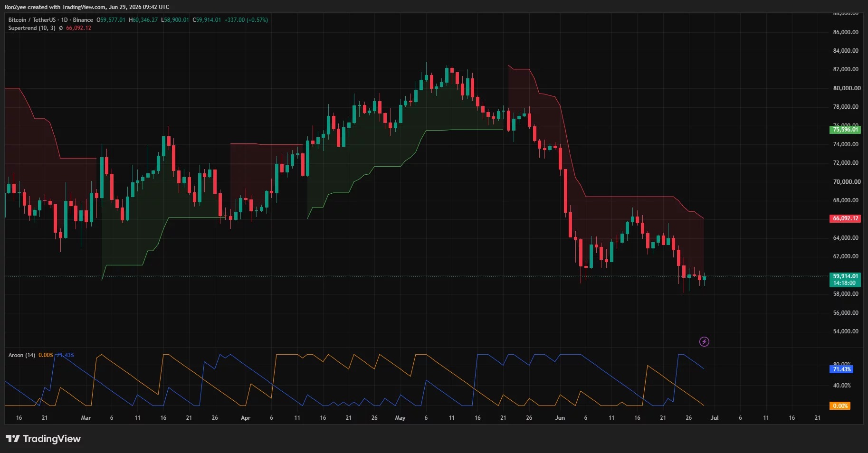Click the 70,000.00 price scale tick
The image size is (868, 453).
click(x=847, y=182)
